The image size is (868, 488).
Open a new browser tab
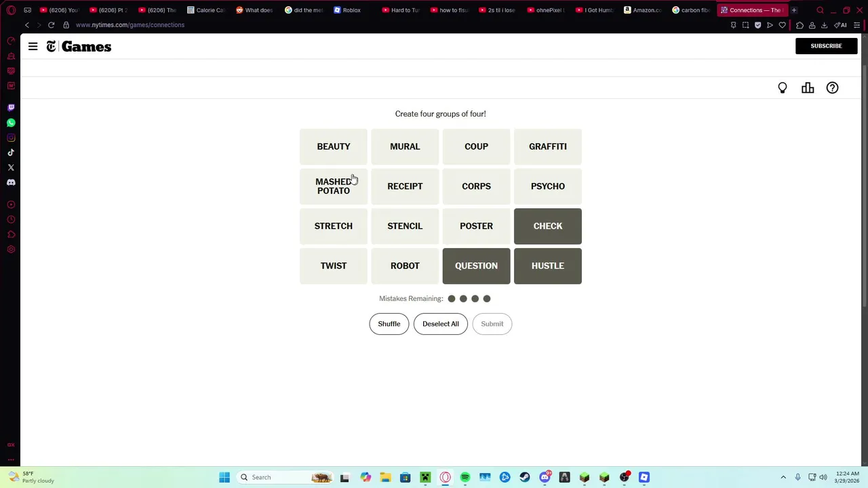[794, 10]
